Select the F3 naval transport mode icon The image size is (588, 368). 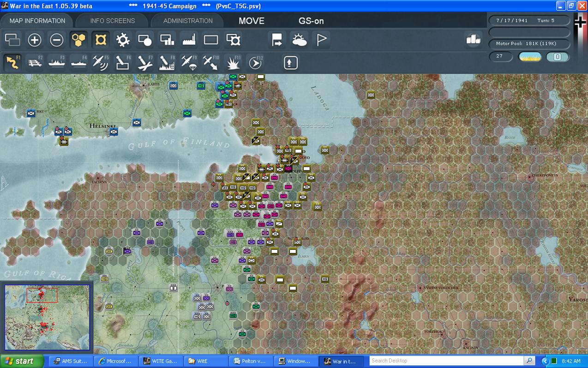pos(57,62)
